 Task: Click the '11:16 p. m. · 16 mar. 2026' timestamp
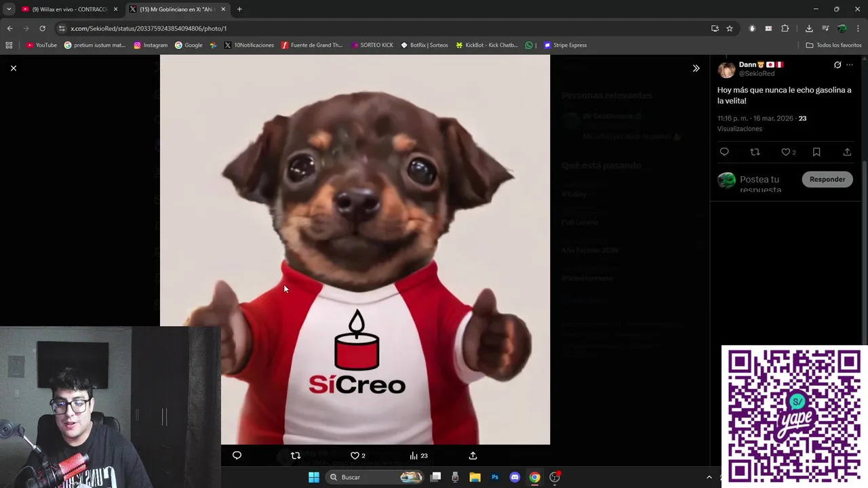pos(755,118)
